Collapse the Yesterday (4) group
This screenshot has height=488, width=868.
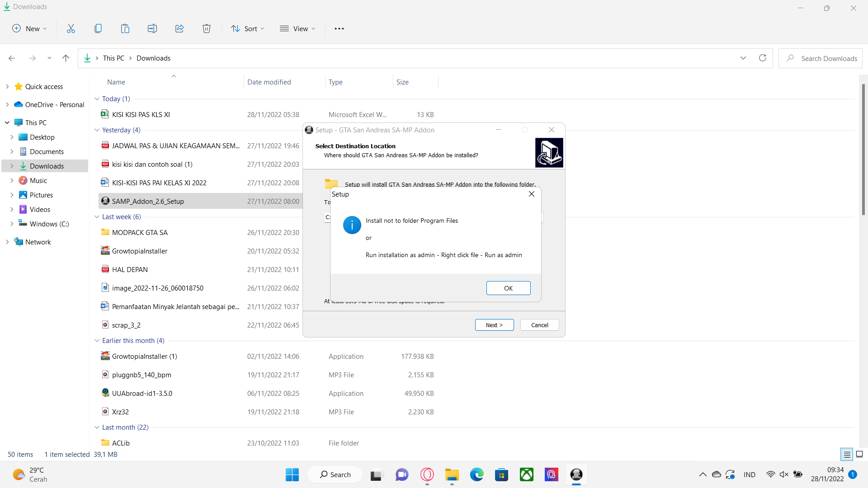[x=97, y=130]
